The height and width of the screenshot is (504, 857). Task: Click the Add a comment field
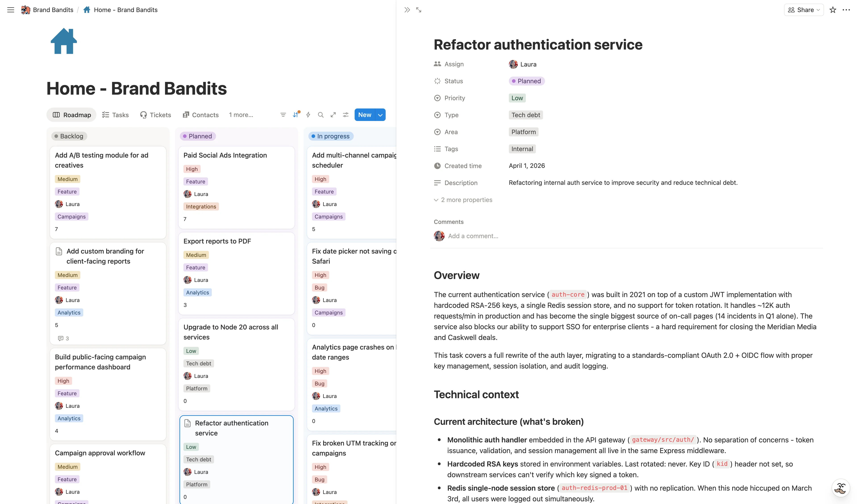(473, 236)
